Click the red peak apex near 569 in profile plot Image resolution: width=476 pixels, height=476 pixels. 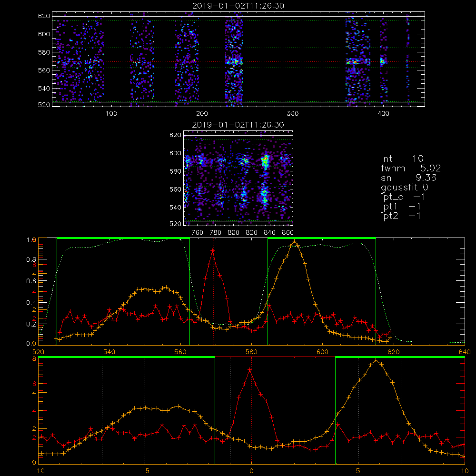click(x=212, y=251)
